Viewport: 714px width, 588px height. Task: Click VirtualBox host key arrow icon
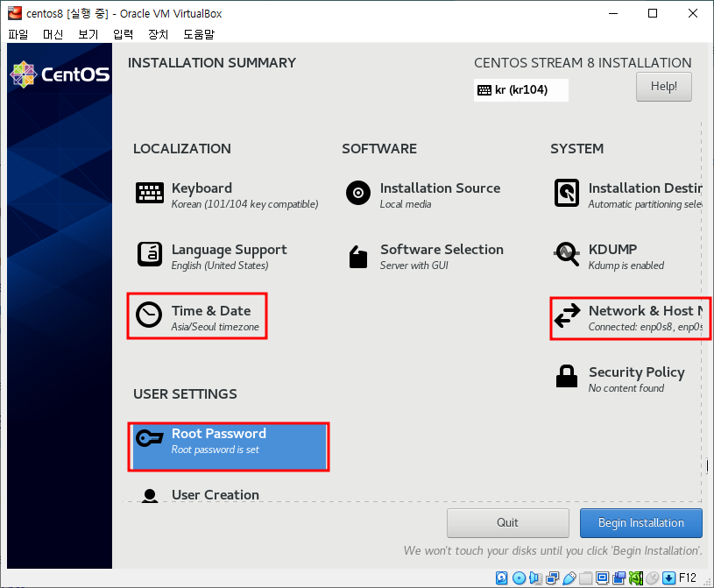click(668, 578)
